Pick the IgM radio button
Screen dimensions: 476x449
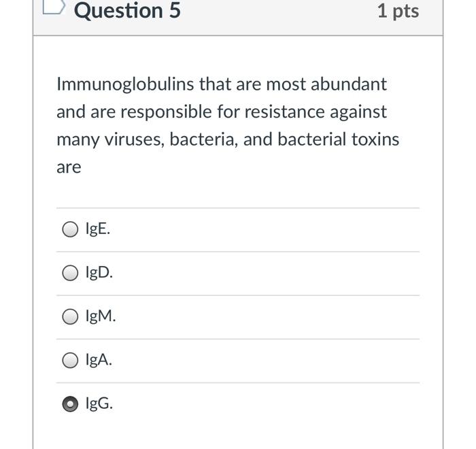tap(71, 317)
